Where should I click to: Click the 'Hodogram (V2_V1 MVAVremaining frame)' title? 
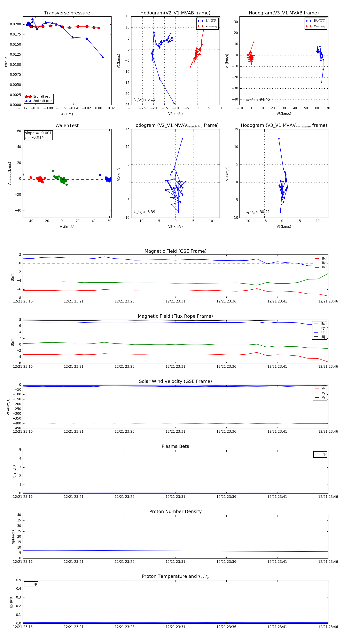point(175,125)
